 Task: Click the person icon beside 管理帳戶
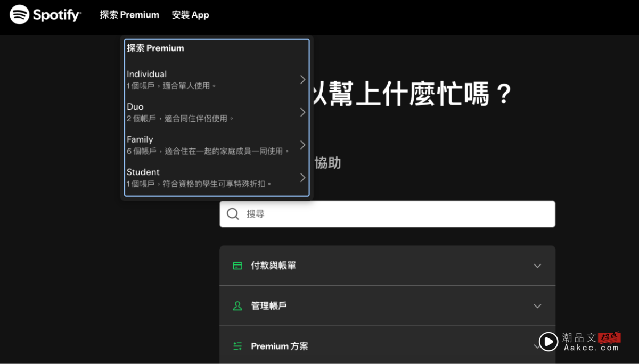tap(238, 305)
